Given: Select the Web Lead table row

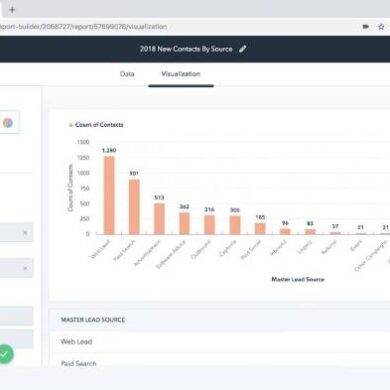Looking at the screenshot, I should tap(220, 341).
